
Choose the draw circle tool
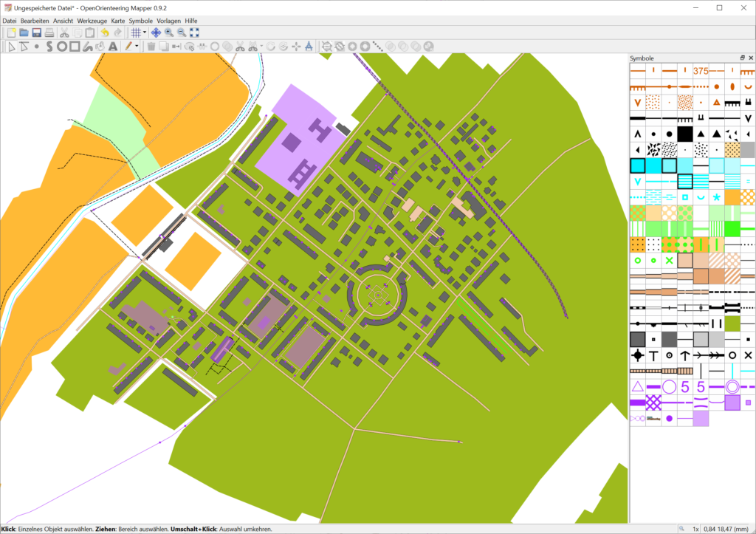pos(62,47)
